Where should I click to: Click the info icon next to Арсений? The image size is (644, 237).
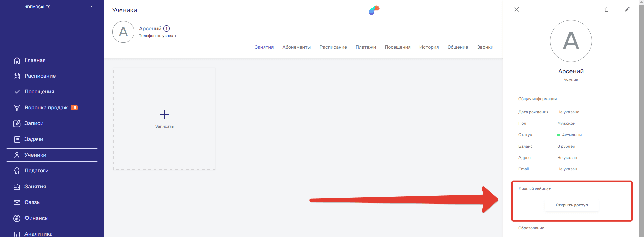pyautogui.click(x=166, y=29)
